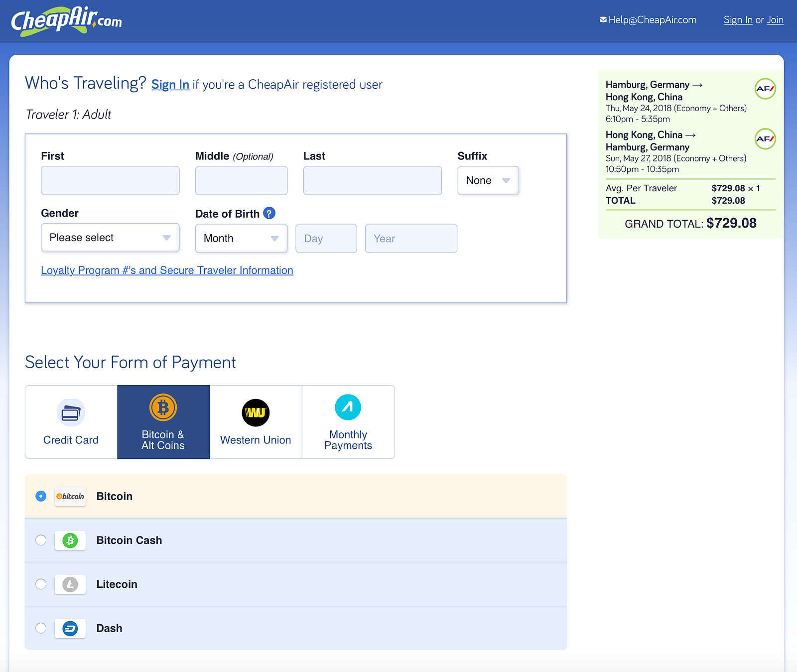This screenshot has width=797, height=672.
Task: Click the CheapAir.com logo
Action: tap(66, 21)
